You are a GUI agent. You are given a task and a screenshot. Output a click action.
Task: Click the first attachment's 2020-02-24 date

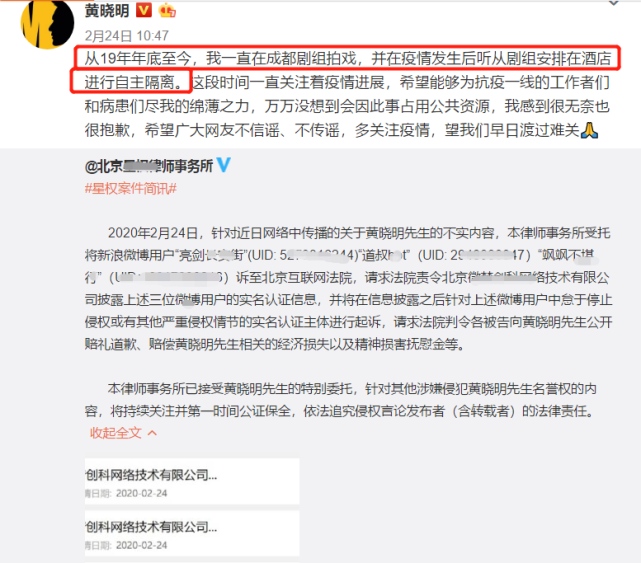coord(141,493)
